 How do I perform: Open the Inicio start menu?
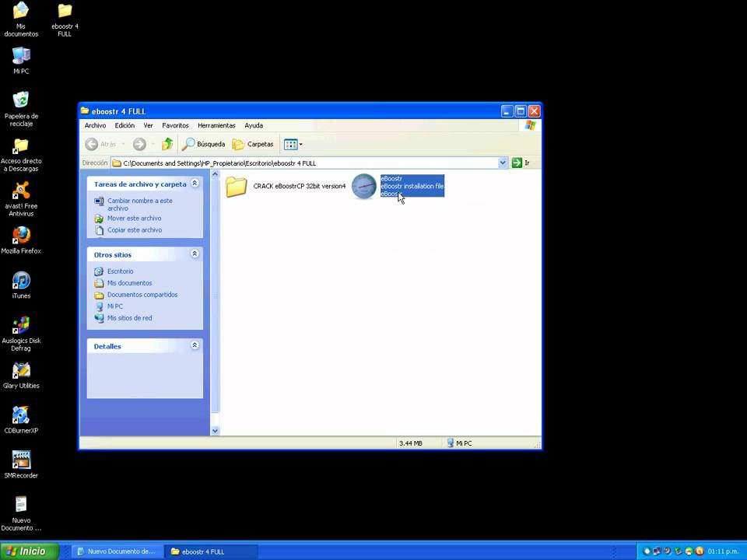click(x=29, y=551)
